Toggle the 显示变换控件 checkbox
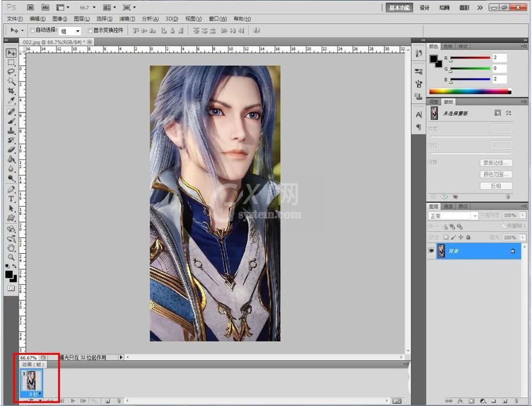 pyautogui.click(x=90, y=30)
